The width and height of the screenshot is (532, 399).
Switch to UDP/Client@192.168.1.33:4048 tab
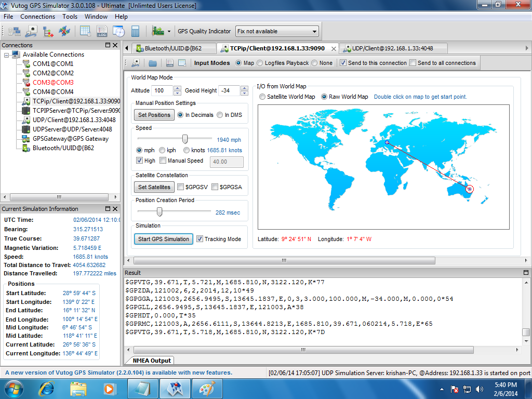click(393, 48)
